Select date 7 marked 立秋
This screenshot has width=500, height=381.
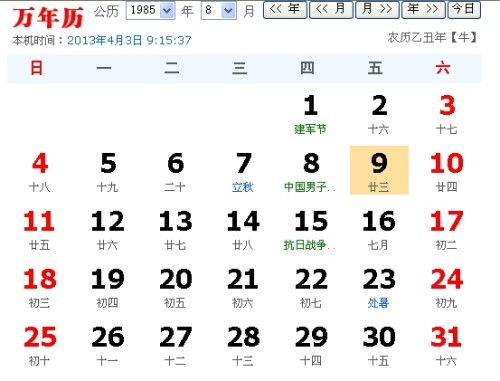[243, 172]
